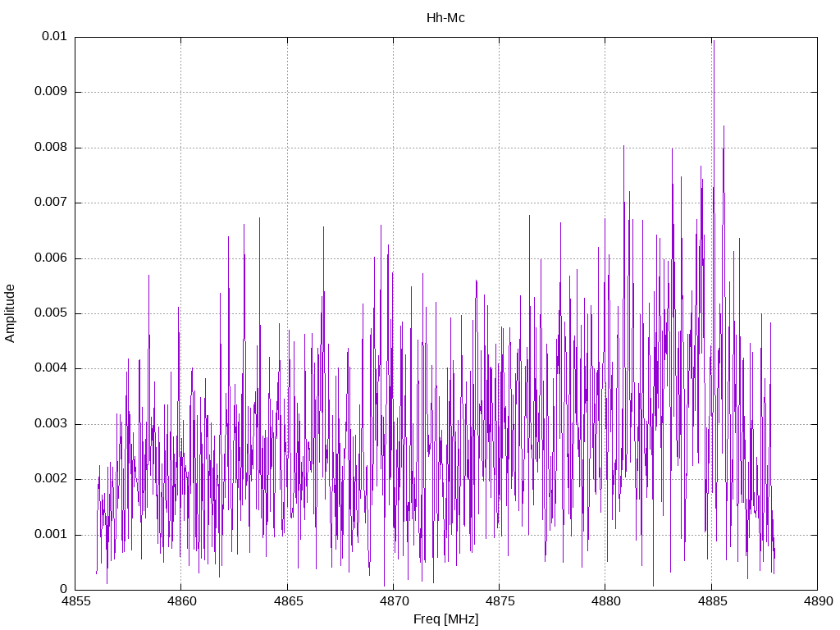The image size is (840, 630).
Task: Click the plot title Hh-Mc
Action: 445,18
